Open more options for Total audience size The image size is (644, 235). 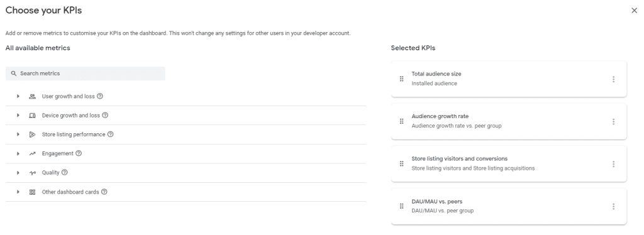[613, 79]
